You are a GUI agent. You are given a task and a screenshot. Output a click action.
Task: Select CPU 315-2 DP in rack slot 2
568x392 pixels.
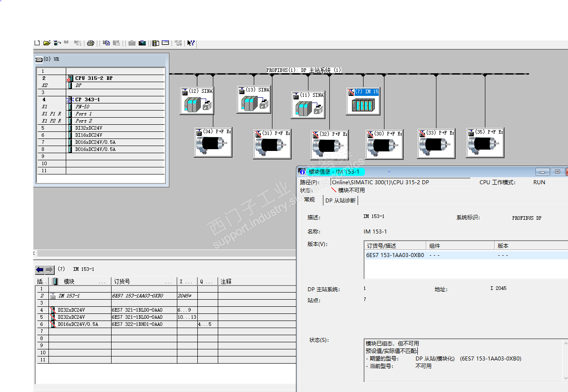[101, 78]
